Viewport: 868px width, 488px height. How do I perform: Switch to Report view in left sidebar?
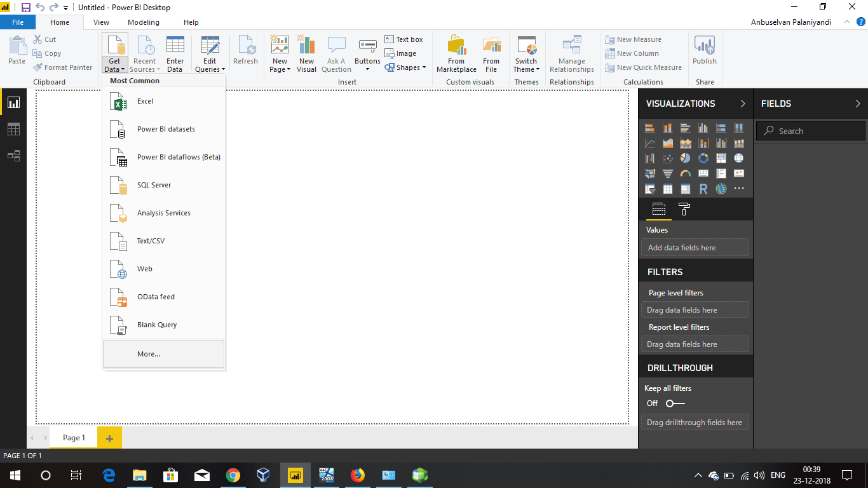(13, 102)
